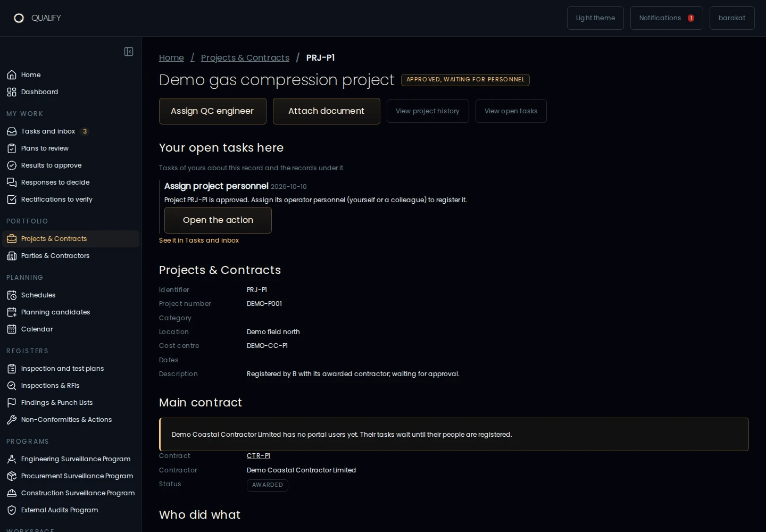The image size is (766, 532).
Task: Click Projects & Contracts breadcrumb link
Action: click(x=245, y=57)
